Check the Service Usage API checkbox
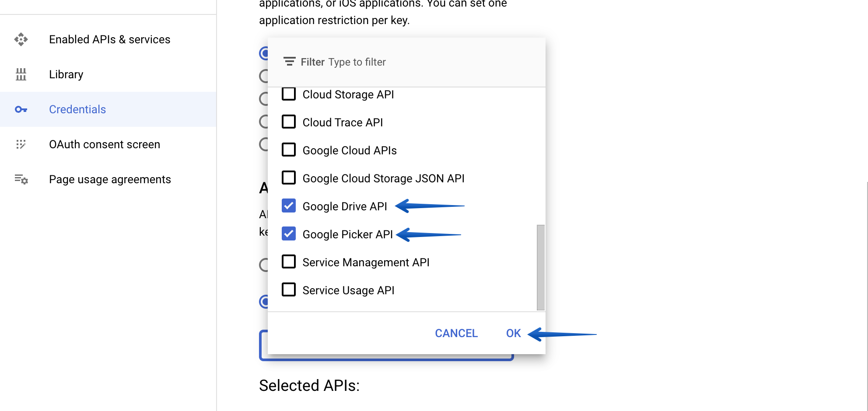The width and height of the screenshot is (868, 411). point(288,289)
